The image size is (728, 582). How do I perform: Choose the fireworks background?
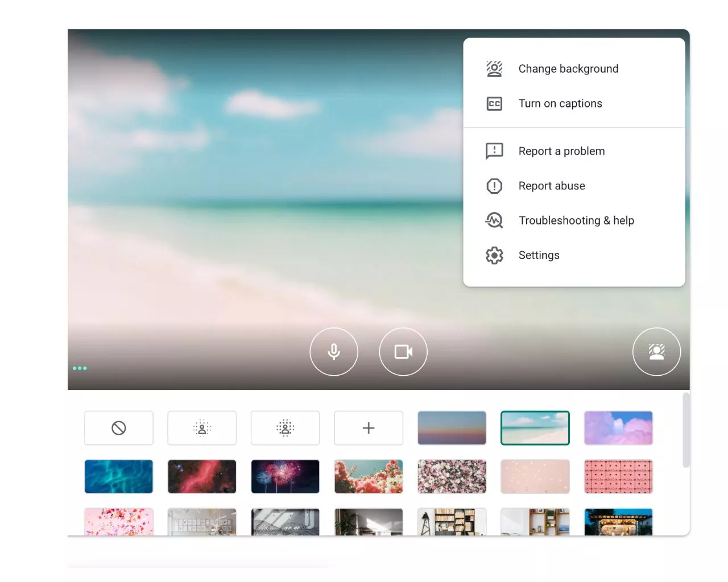click(x=285, y=476)
